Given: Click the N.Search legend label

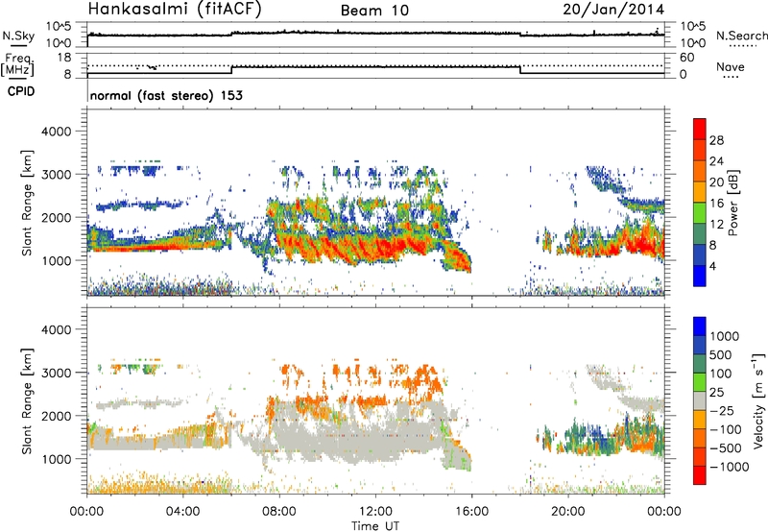Looking at the screenshot, I should pyautogui.click(x=741, y=36).
